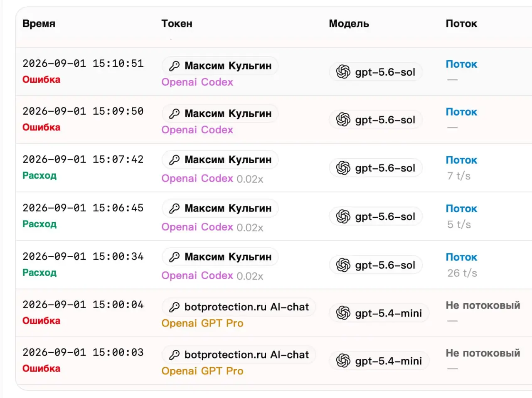Click the OpenAI logo in the 15:00:03 row
532x398 pixels.
point(343,361)
